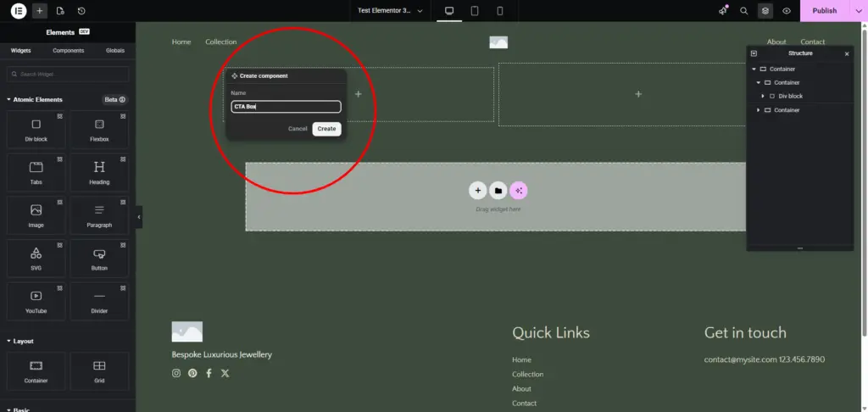
Task: Select the Divider widget
Action: click(99, 301)
